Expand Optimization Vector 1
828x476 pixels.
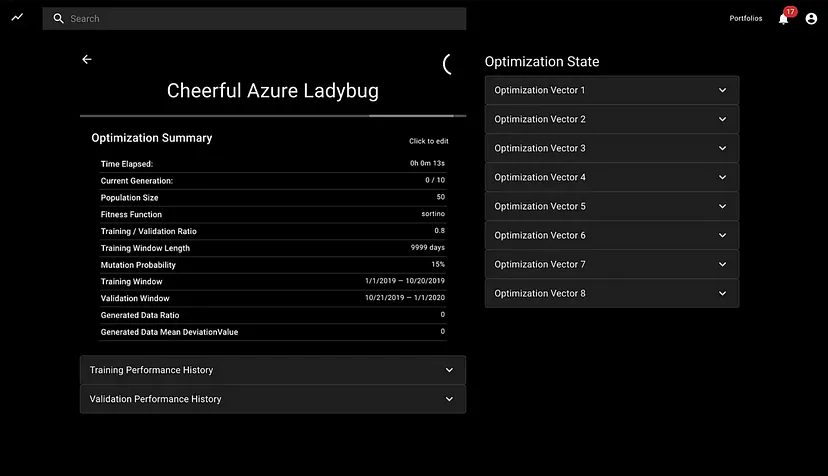pyautogui.click(x=611, y=90)
